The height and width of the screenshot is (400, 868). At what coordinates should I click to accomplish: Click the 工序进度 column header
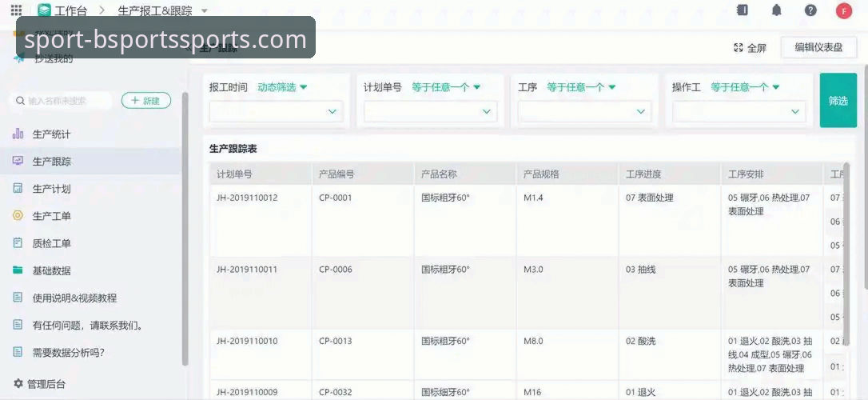click(670, 174)
